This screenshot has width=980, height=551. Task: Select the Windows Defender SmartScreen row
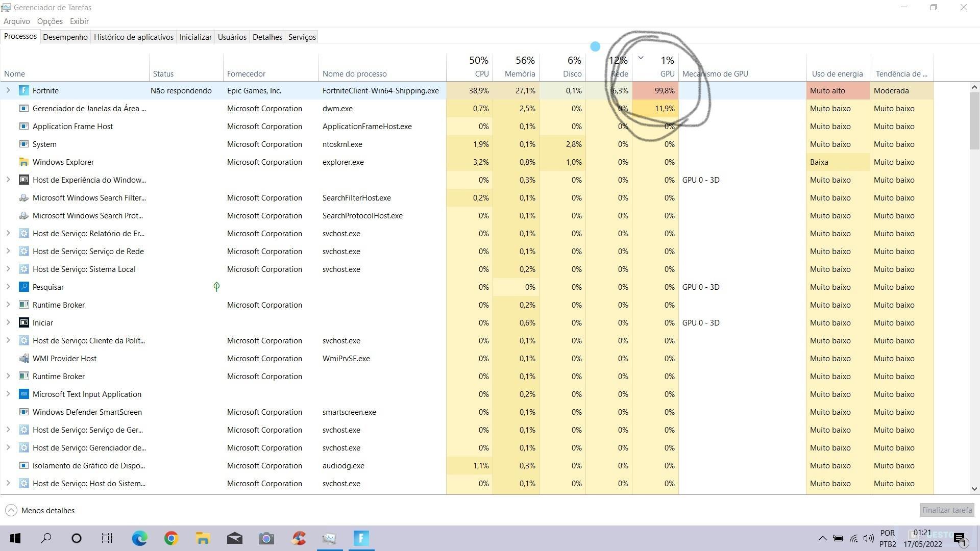tap(467, 412)
